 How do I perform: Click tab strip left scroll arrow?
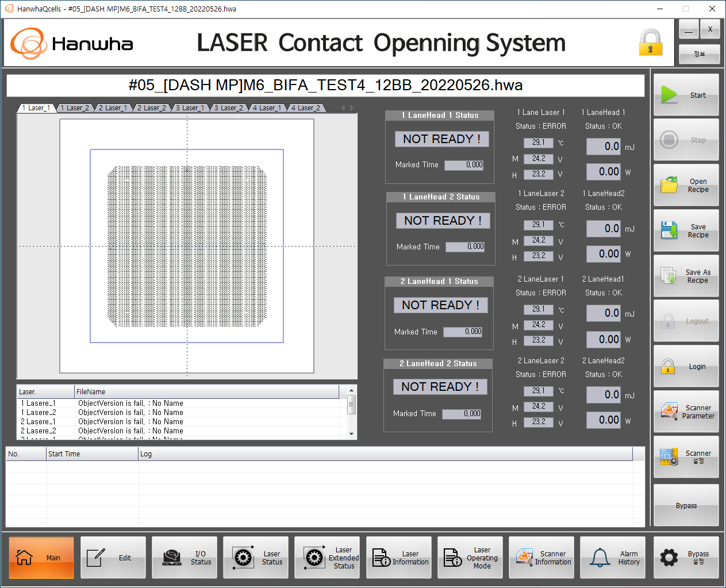[x=343, y=107]
